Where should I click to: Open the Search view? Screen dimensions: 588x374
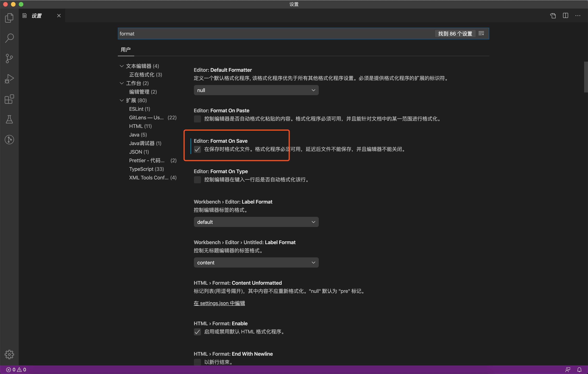tap(9, 38)
